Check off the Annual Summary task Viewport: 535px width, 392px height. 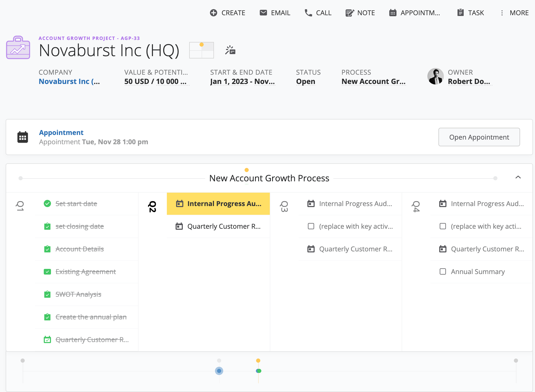443,271
